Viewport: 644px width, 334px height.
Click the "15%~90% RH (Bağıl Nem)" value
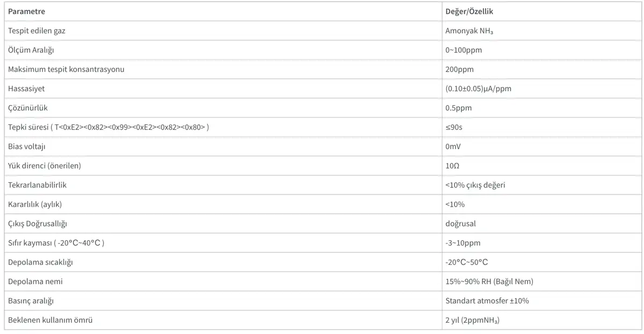pyautogui.click(x=489, y=281)
